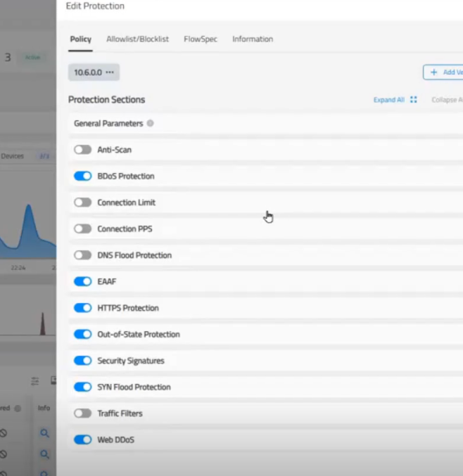
Task: Disable the Security Signatures toggle
Action: (x=82, y=361)
